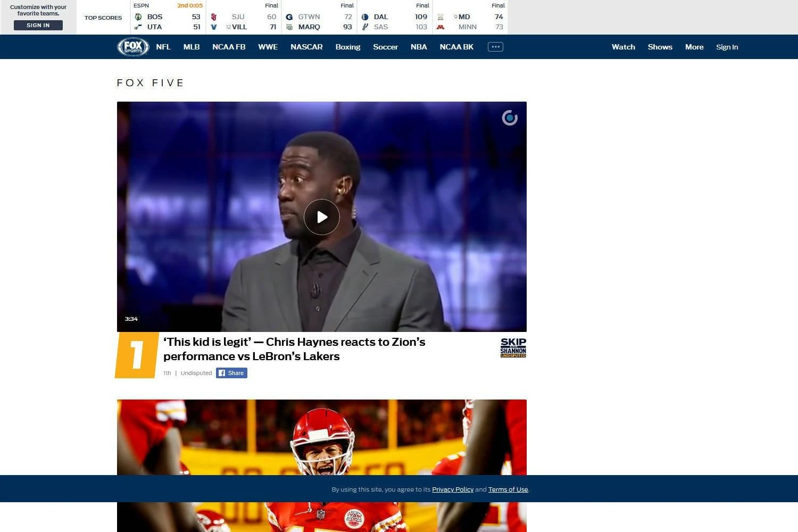This screenshot has width=798, height=532.
Task: Click the Skip and Shannon Undisputed logo
Action: (513, 347)
